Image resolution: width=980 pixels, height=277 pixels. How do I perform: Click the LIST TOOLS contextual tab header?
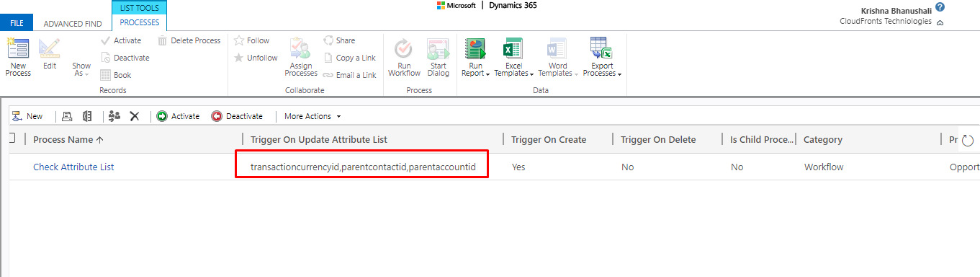point(140,8)
